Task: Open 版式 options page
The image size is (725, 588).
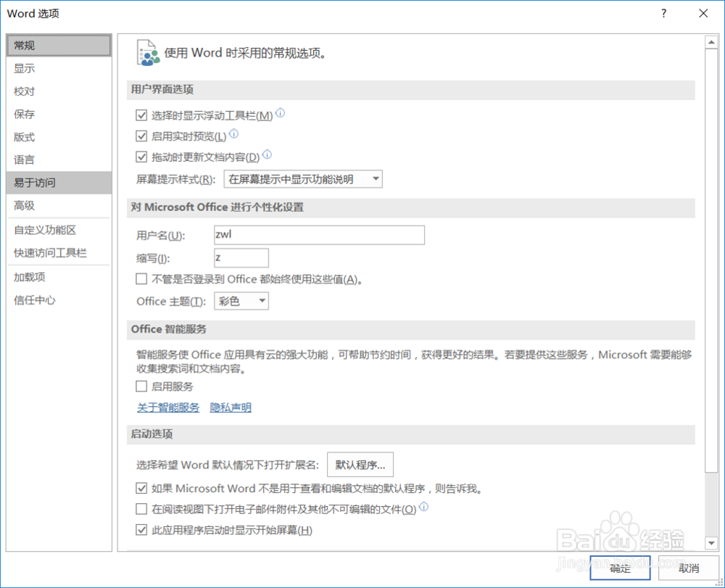Action: pos(59,137)
